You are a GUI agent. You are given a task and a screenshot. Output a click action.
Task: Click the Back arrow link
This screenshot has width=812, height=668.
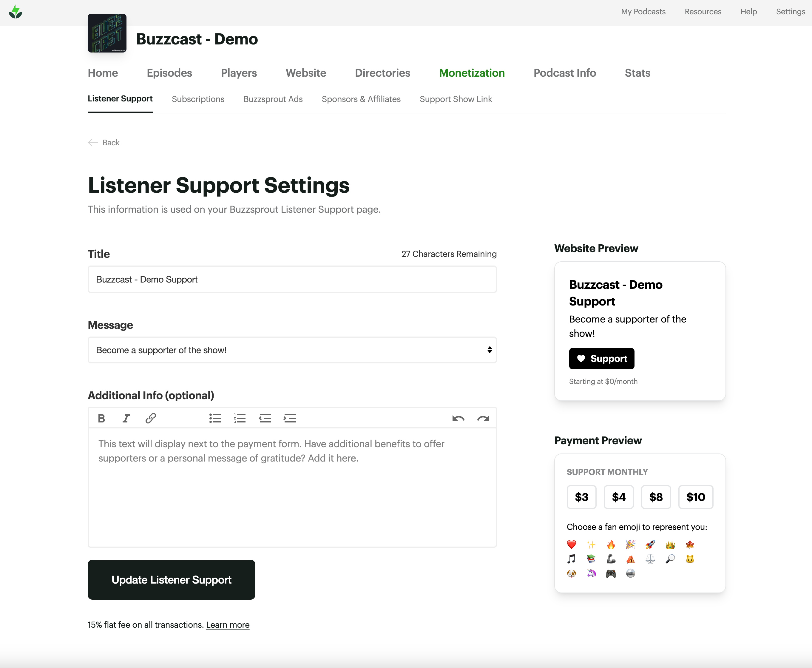pyautogui.click(x=104, y=143)
